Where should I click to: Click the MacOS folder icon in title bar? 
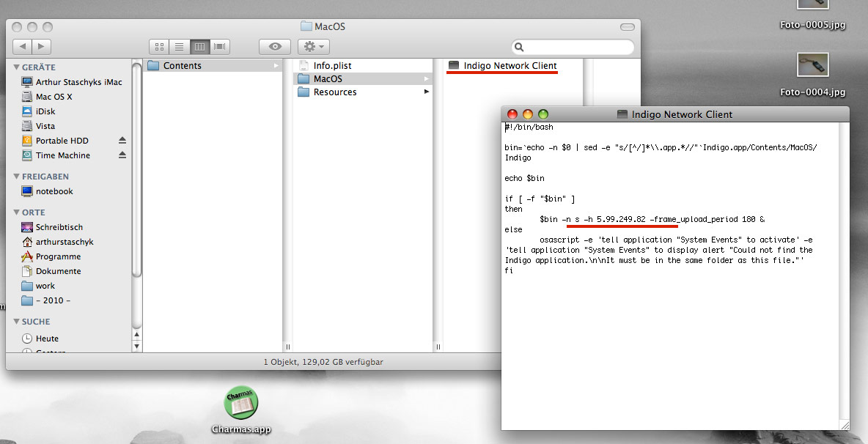306,26
